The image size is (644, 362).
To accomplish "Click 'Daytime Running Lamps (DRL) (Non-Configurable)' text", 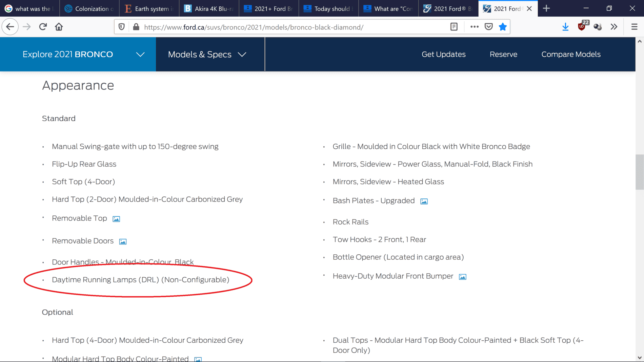I will pyautogui.click(x=141, y=280).
